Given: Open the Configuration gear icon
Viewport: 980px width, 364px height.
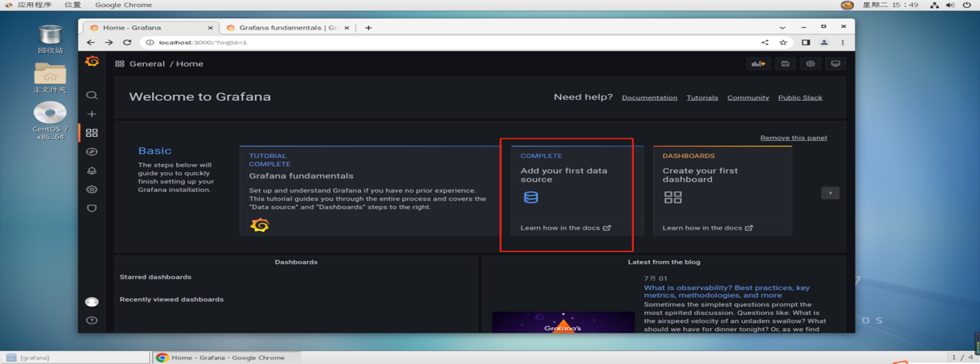Looking at the screenshot, I should pos(92,189).
